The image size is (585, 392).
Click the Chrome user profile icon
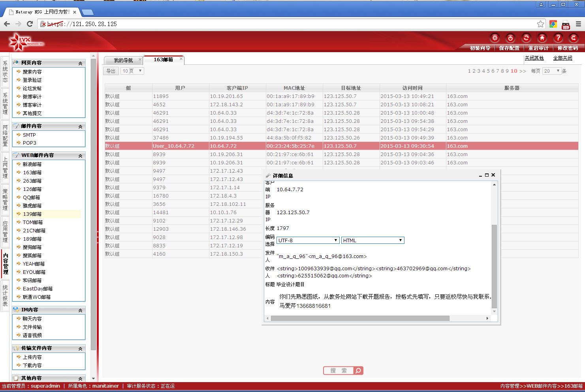point(541,4)
